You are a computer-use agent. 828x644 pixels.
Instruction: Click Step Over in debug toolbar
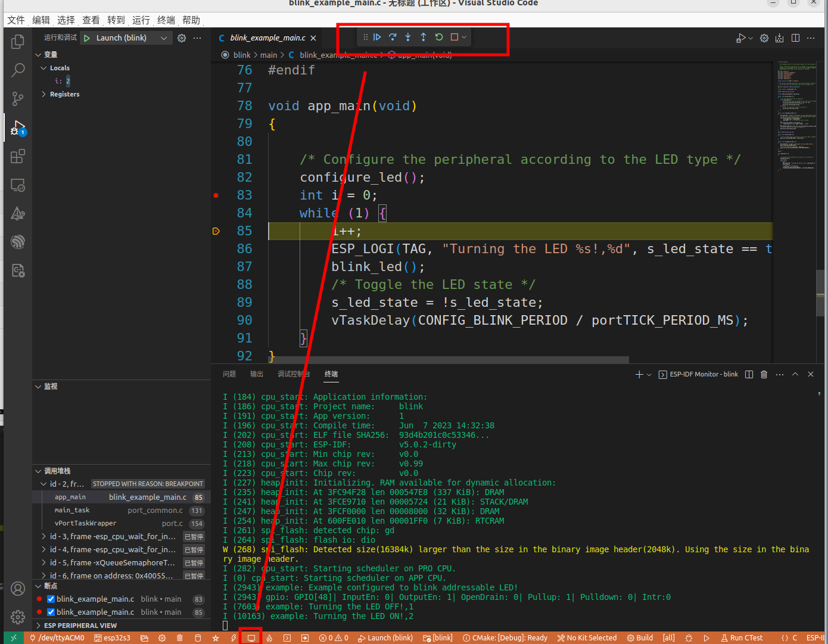[393, 37]
